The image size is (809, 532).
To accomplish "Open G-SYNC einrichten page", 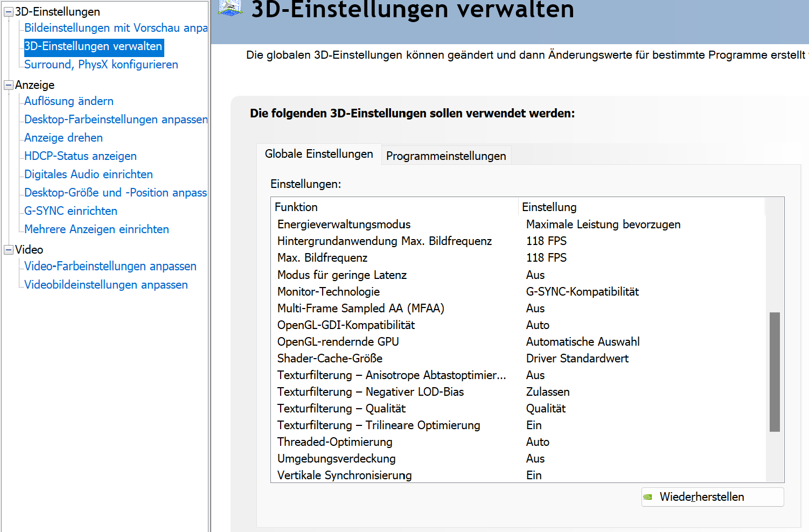I will tap(71, 211).
